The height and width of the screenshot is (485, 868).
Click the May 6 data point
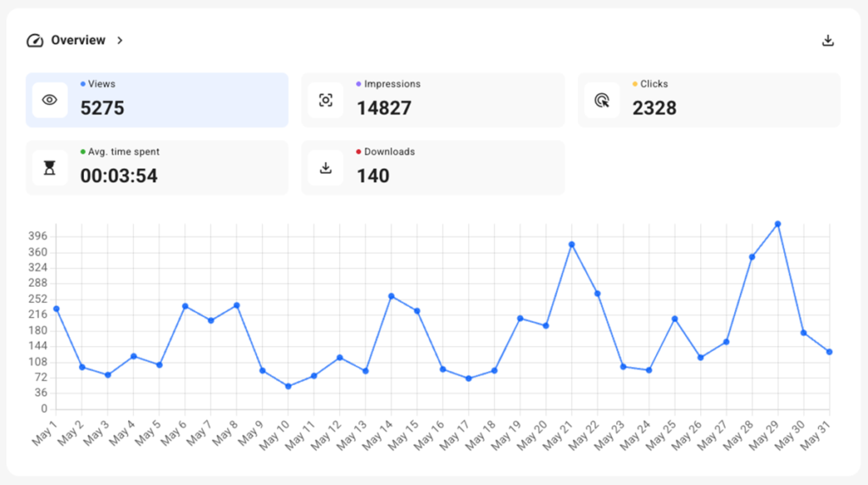point(186,306)
